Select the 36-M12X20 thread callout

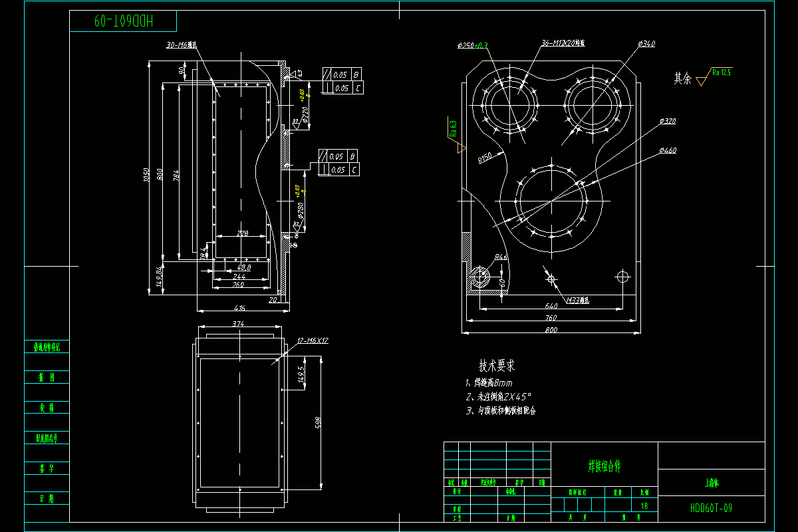563,44
